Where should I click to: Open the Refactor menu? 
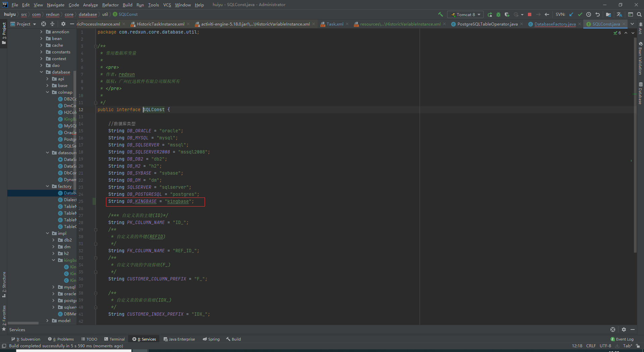(x=110, y=5)
